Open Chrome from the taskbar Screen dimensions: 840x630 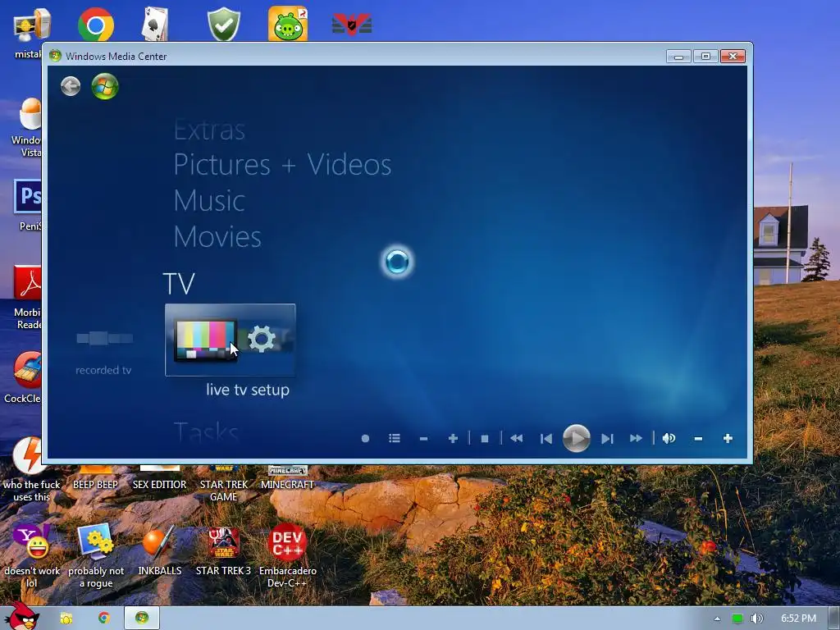tap(103, 619)
